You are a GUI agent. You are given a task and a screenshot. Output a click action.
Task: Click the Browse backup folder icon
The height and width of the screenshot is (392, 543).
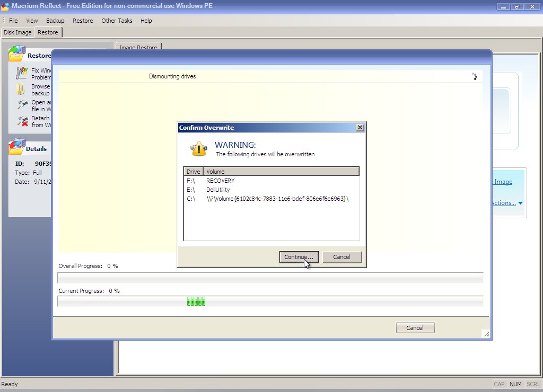coord(21,89)
